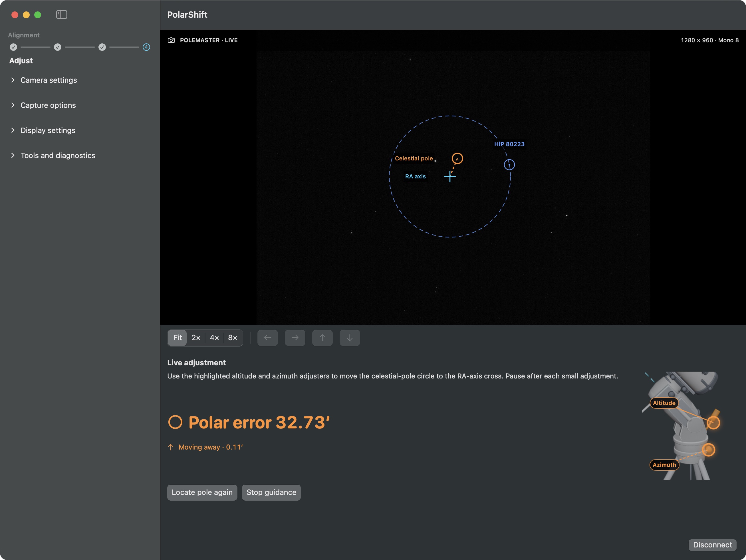
Task: Click the Adjust step heading
Action: [x=21, y=61]
